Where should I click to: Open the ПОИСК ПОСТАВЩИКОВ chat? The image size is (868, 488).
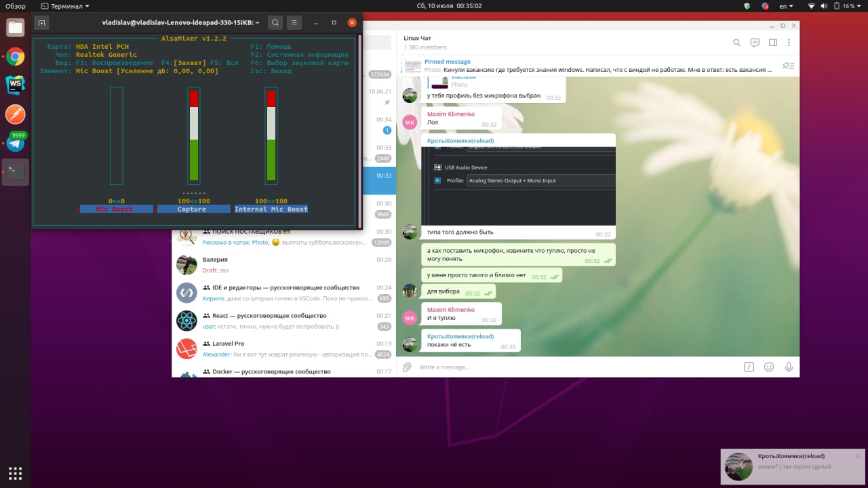(283, 237)
